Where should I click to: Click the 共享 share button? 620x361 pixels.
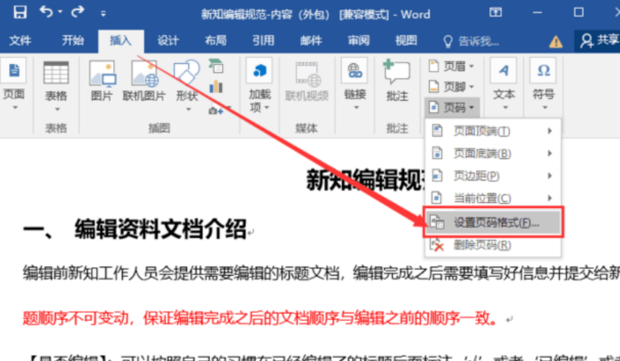598,40
